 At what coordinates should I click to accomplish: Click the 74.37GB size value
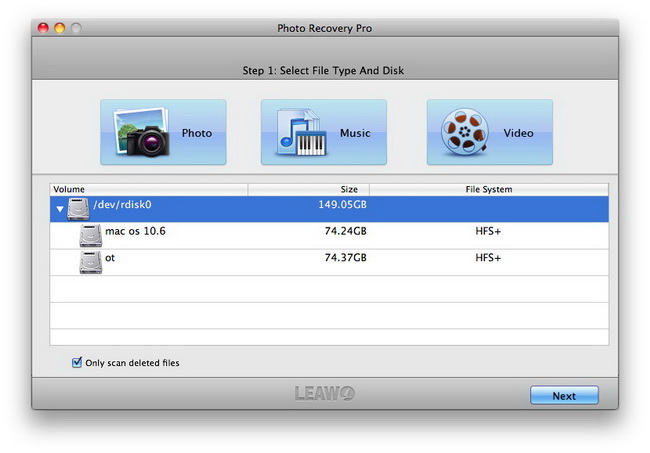click(x=345, y=258)
